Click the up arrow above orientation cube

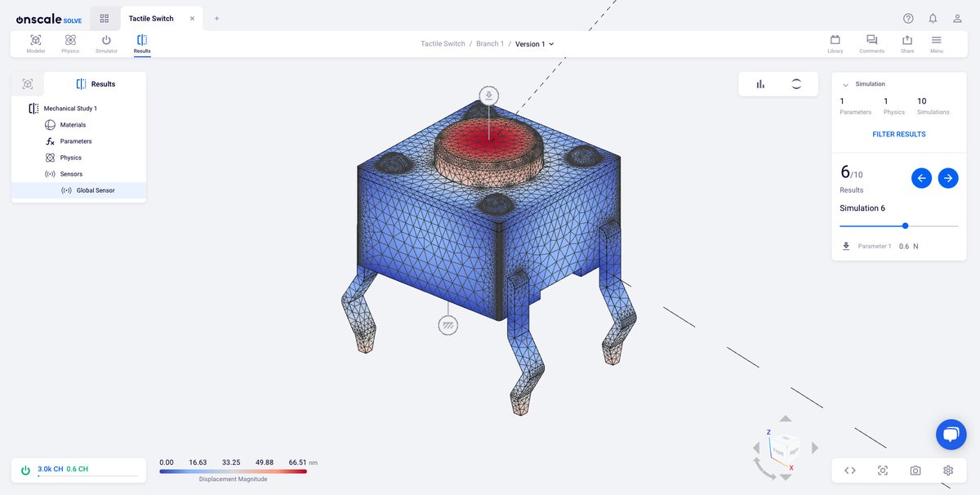click(x=785, y=417)
